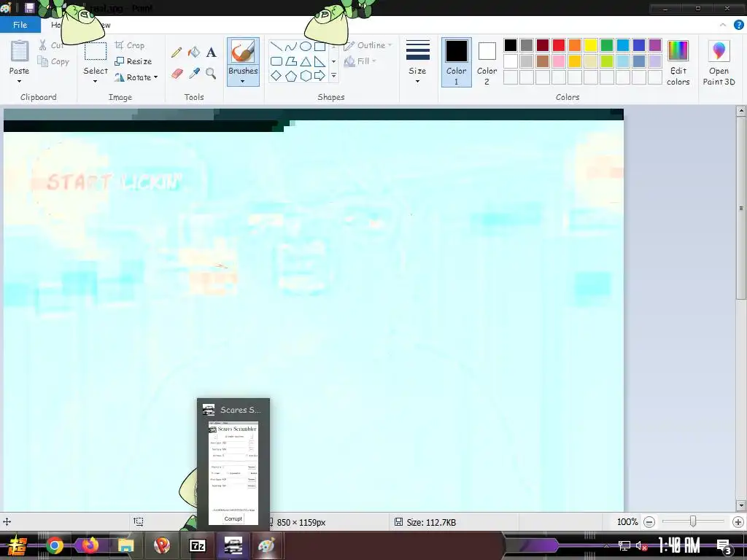The width and height of the screenshot is (747, 560).
Task: Pick the Right arrow shape
Action: (x=320, y=76)
